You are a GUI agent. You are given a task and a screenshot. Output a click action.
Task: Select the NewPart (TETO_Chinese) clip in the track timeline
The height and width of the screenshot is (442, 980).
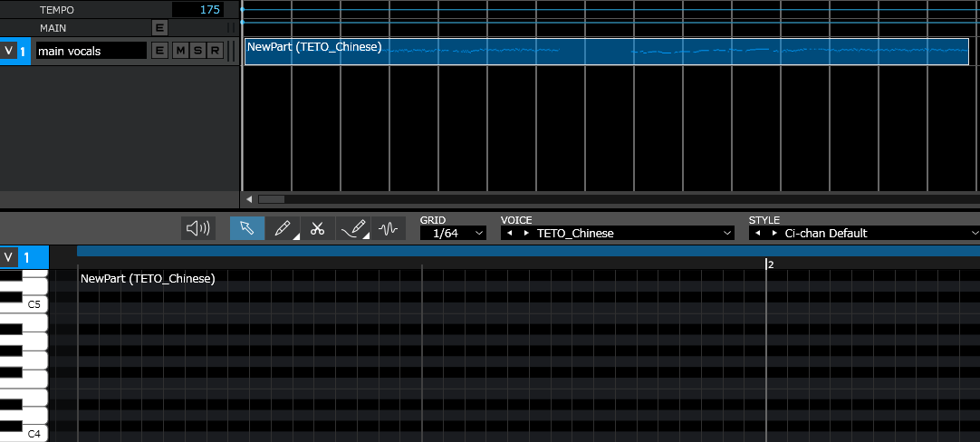606,52
